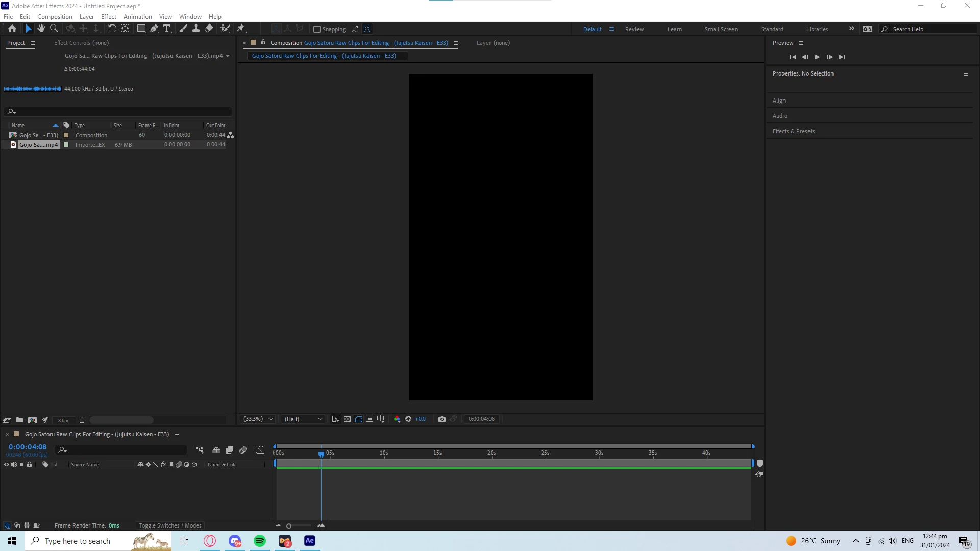Image resolution: width=980 pixels, height=551 pixels.
Task: Click the delete trash icon in Project panel
Action: coord(82,420)
